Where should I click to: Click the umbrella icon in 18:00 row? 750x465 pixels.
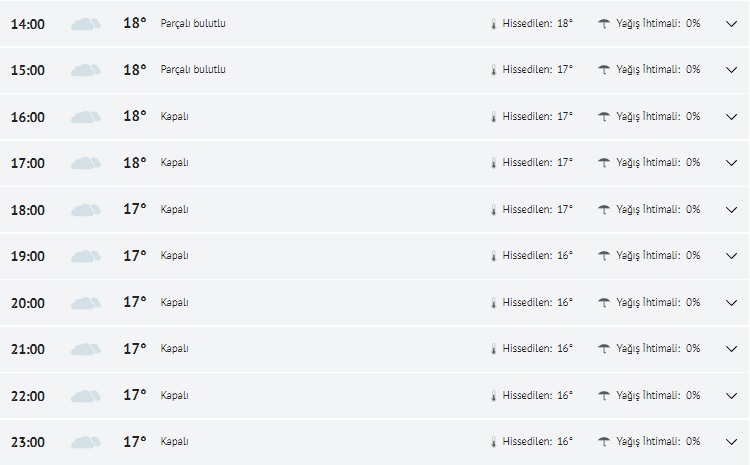click(x=604, y=210)
